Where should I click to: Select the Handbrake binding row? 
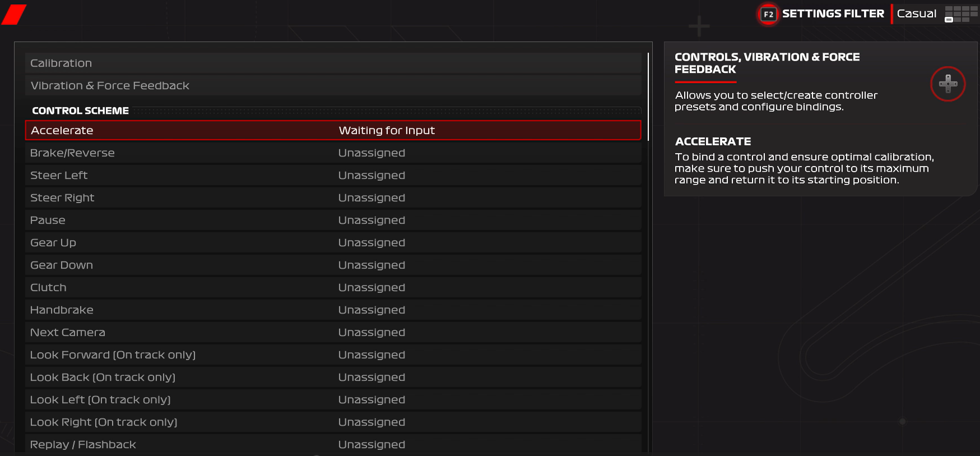pyautogui.click(x=333, y=310)
